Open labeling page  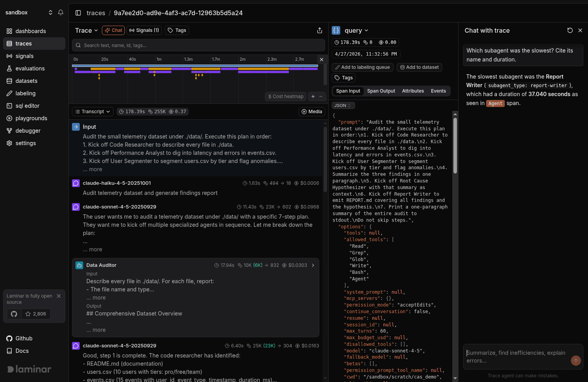tap(34, 93)
